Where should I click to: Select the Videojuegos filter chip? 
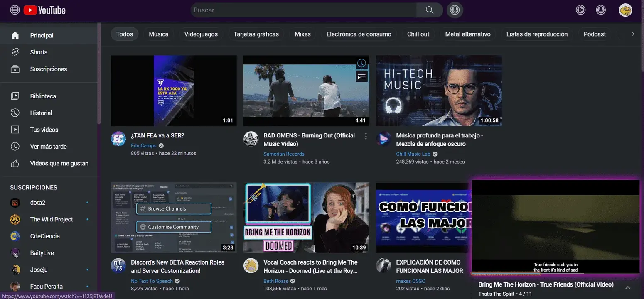201,34
